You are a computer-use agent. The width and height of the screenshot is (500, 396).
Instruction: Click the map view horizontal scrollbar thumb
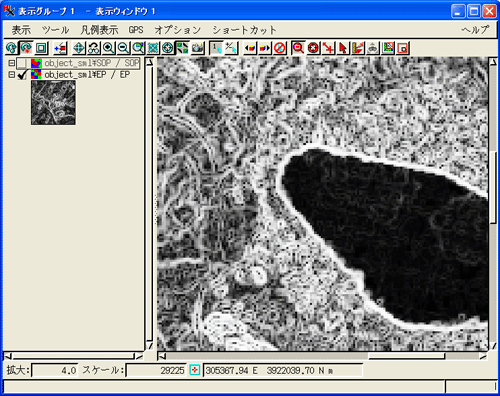406,356
